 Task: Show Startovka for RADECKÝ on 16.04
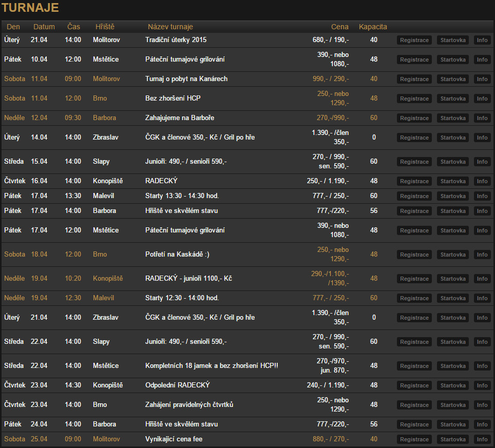(453, 182)
